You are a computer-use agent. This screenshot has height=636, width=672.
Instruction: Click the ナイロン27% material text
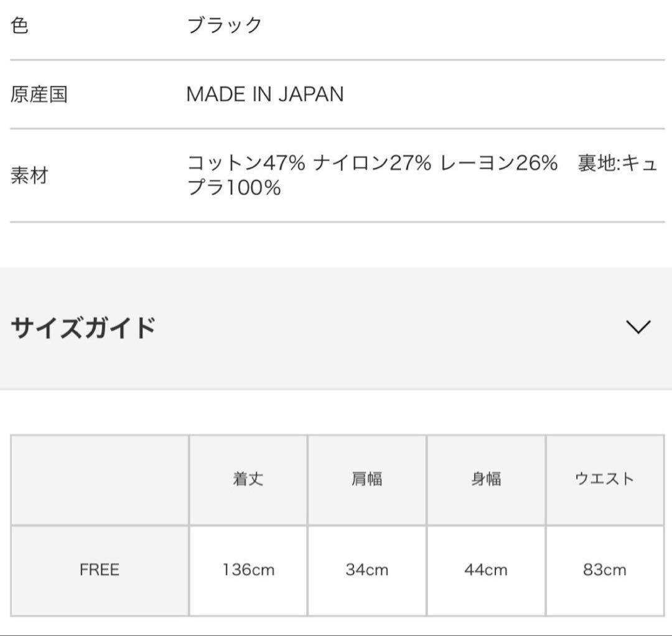(372, 164)
